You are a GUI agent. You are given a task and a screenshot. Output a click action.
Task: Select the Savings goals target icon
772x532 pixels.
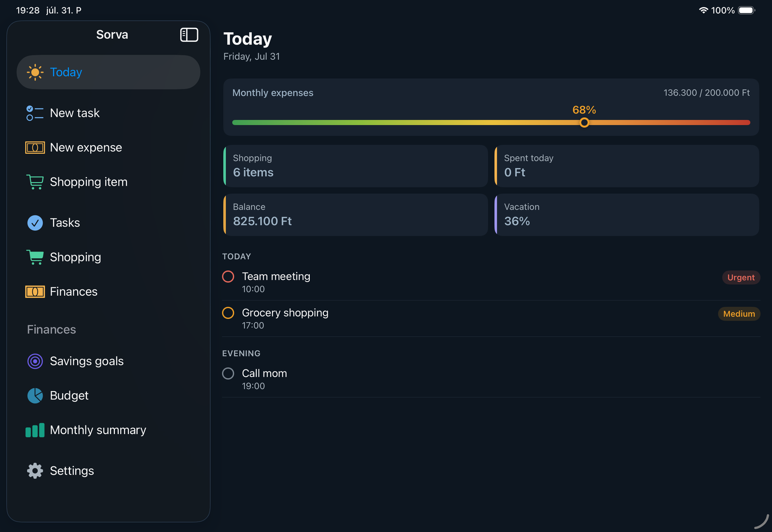(x=35, y=361)
